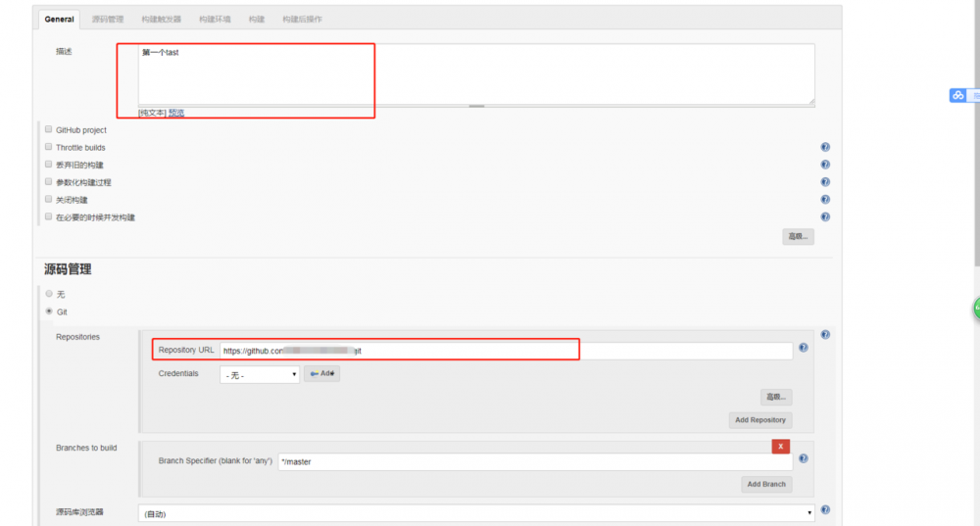This screenshot has height=526, width=980.
Task: Click 高级 button under Credentials
Action: (x=776, y=397)
